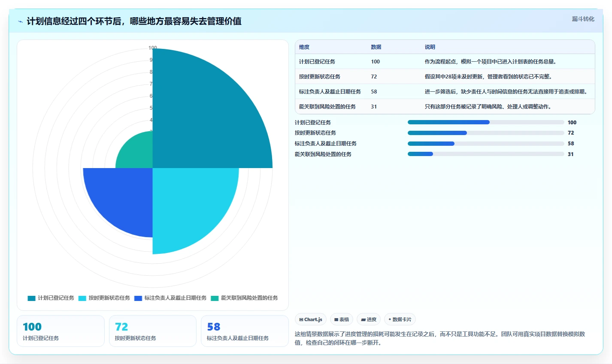Click the table cell with value 100

pos(376,62)
